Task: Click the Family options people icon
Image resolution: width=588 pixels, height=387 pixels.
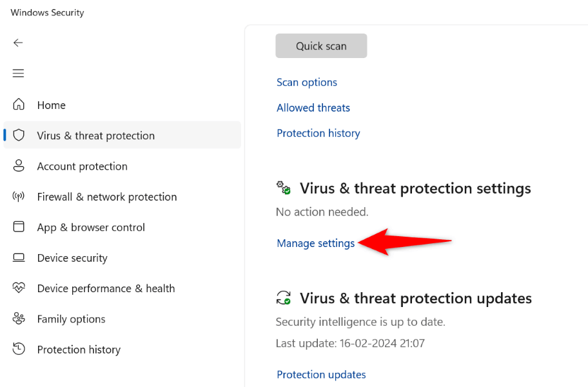Action: [19, 319]
